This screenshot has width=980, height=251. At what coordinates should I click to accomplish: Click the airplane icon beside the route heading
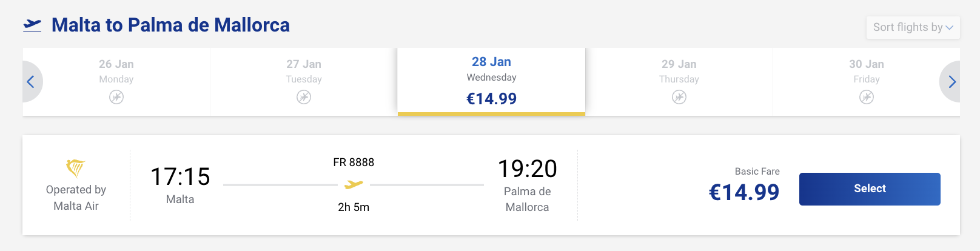tap(32, 25)
